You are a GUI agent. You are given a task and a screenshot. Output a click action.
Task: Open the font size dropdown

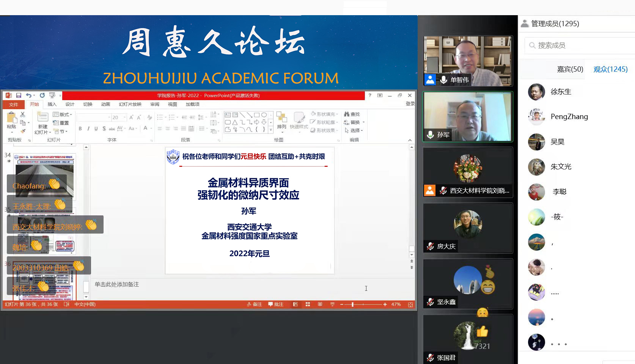click(x=124, y=118)
